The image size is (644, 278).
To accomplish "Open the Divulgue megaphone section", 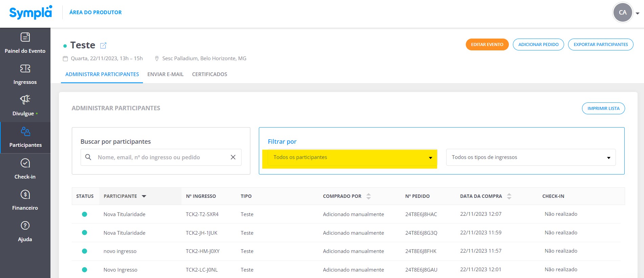I will click(25, 106).
